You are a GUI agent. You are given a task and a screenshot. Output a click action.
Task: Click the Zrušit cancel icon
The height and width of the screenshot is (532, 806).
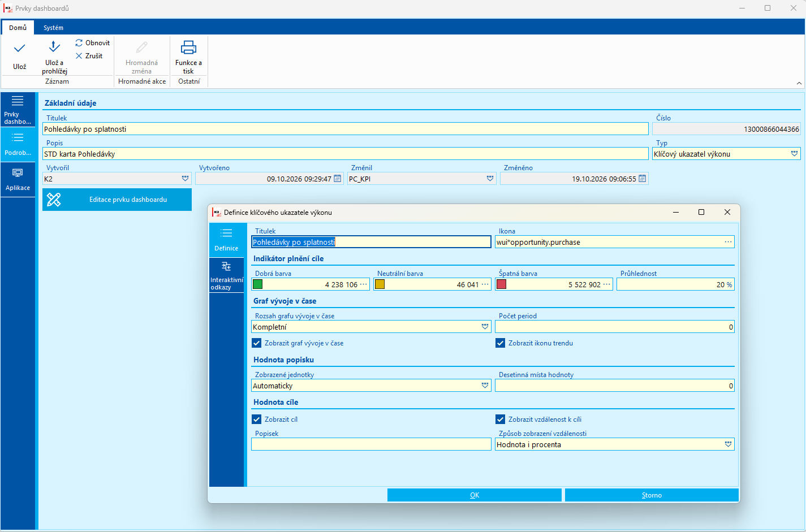(x=79, y=56)
